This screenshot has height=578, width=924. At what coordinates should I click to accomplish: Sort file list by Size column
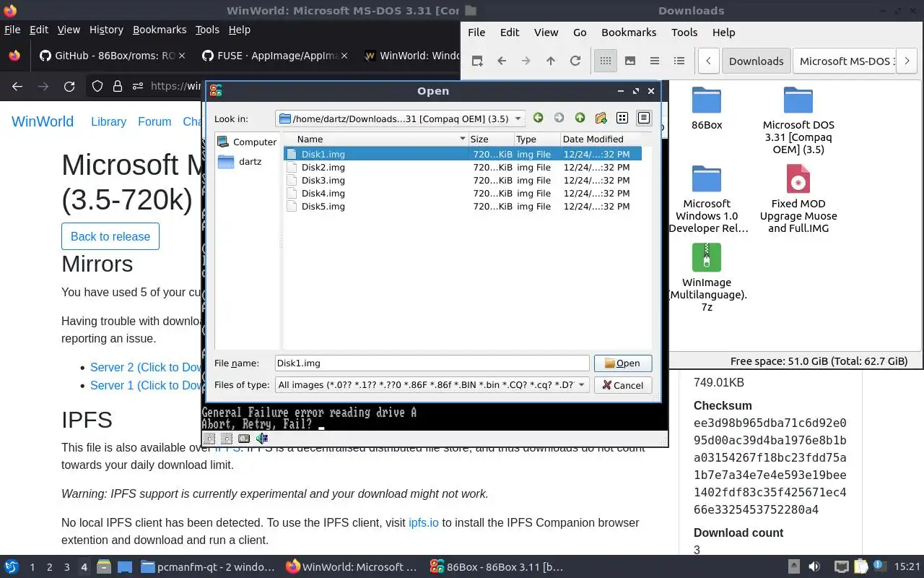coord(491,139)
